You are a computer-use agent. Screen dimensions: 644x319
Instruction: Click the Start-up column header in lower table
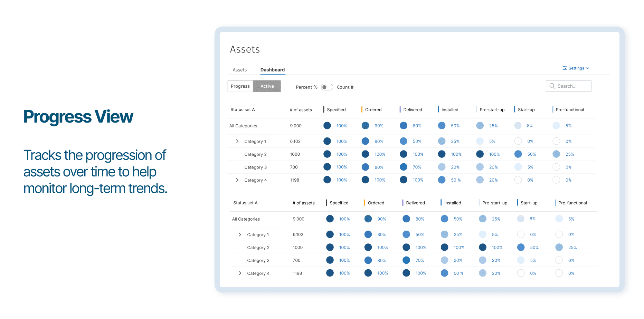point(529,203)
